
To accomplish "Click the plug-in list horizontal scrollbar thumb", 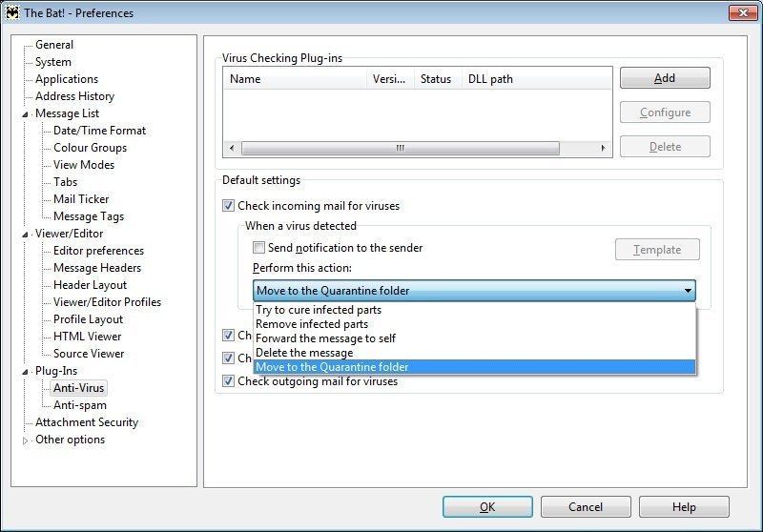I will pyautogui.click(x=400, y=148).
